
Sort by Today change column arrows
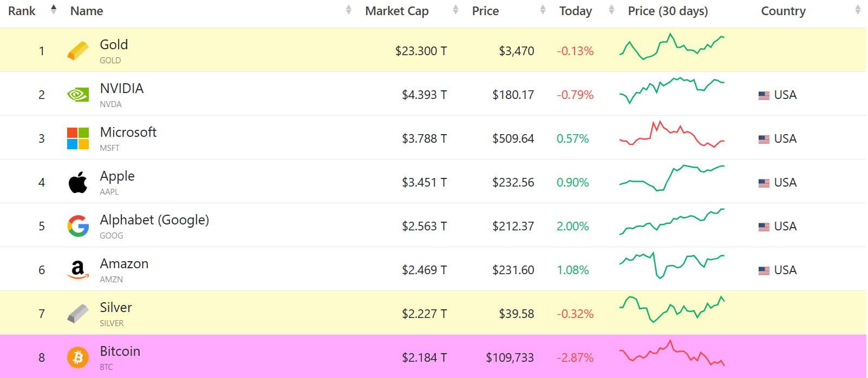(x=611, y=10)
